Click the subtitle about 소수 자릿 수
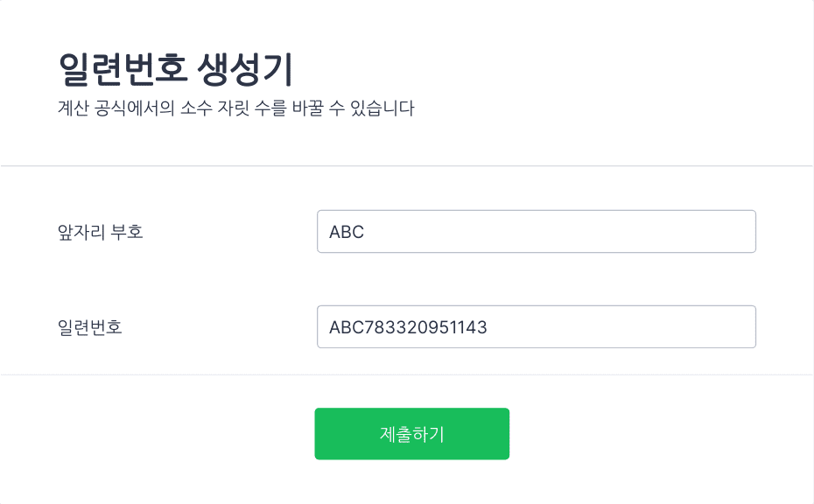This screenshot has height=504, width=814. [236, 108]
